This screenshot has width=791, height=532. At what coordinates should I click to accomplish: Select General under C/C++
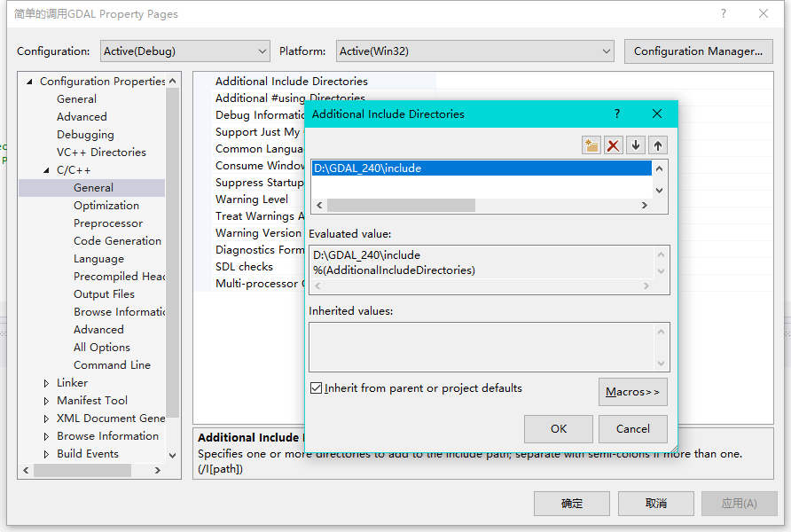tap(93, 188)
